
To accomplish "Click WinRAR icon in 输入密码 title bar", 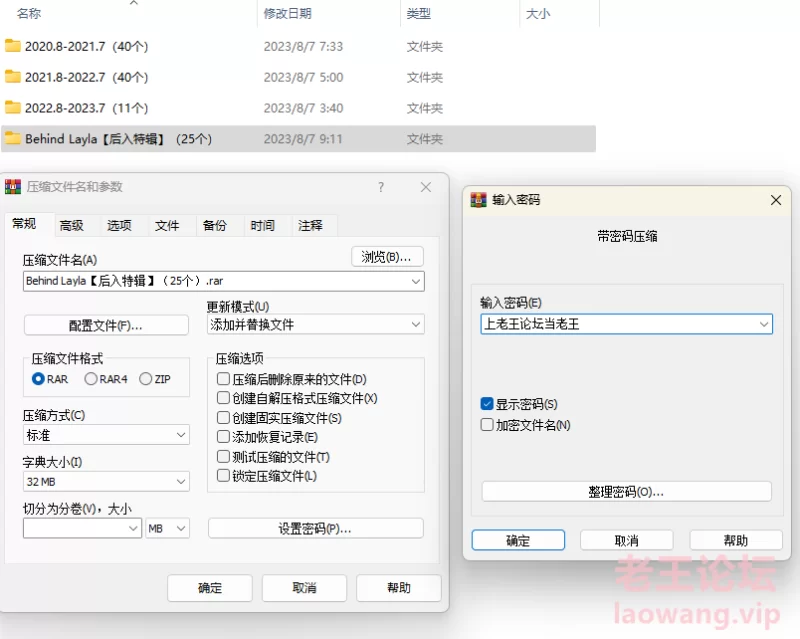I will 479,200.
